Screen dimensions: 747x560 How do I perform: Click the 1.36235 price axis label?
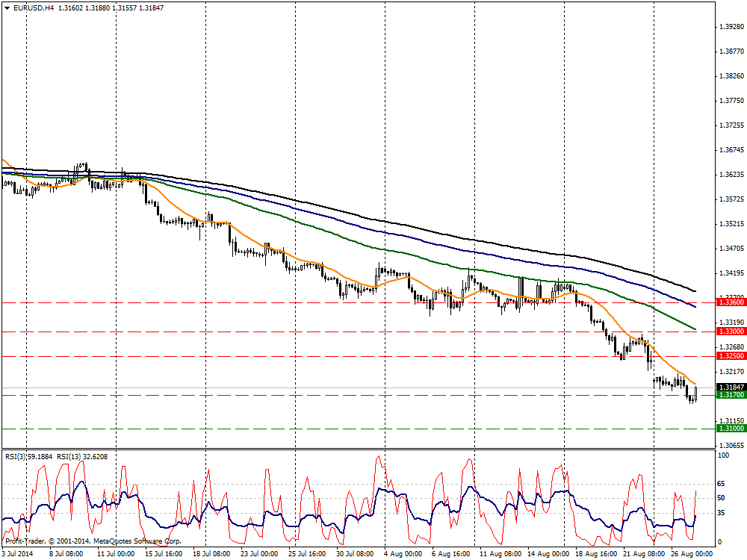(x=731, y=175)
